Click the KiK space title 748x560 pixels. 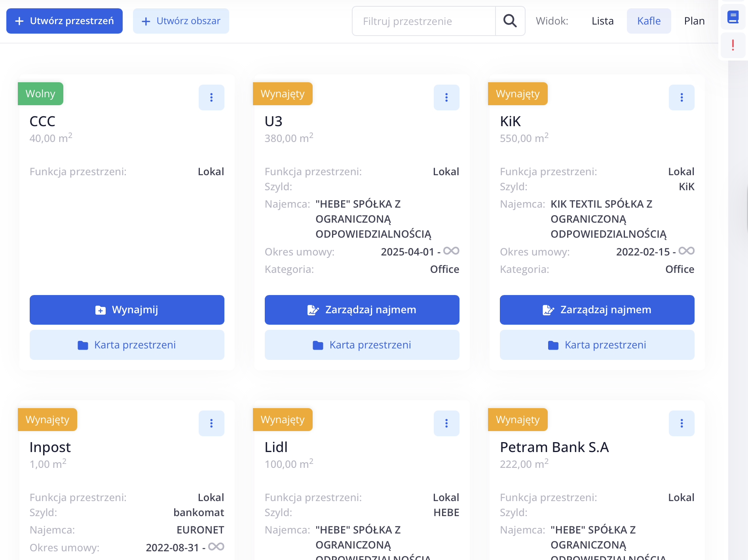click(510, 121)
